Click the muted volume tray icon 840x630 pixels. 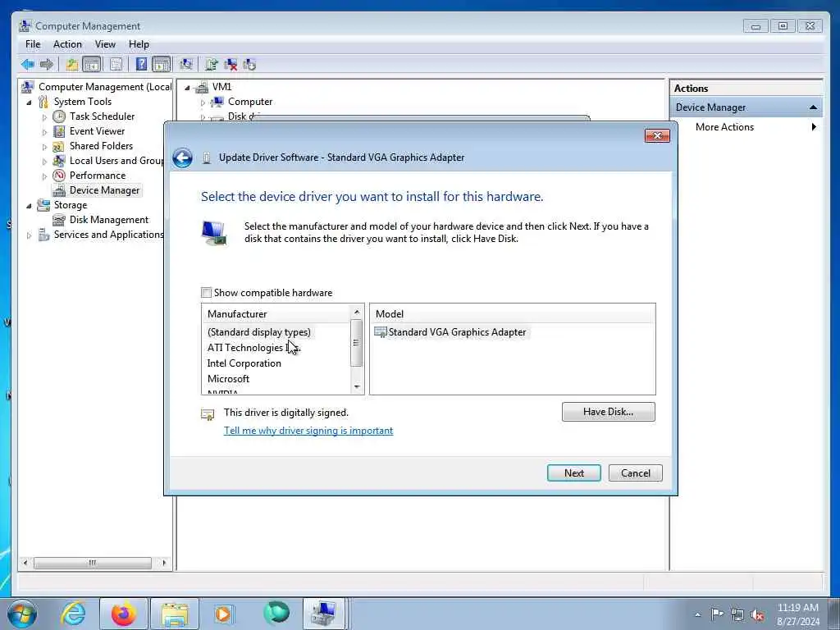pyautogui.click(x=757, y=615)
